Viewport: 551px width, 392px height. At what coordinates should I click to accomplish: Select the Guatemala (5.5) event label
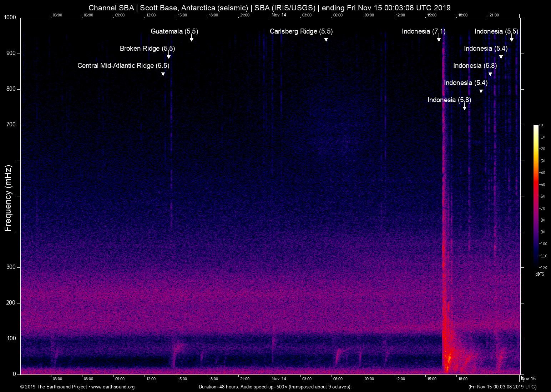174,31
